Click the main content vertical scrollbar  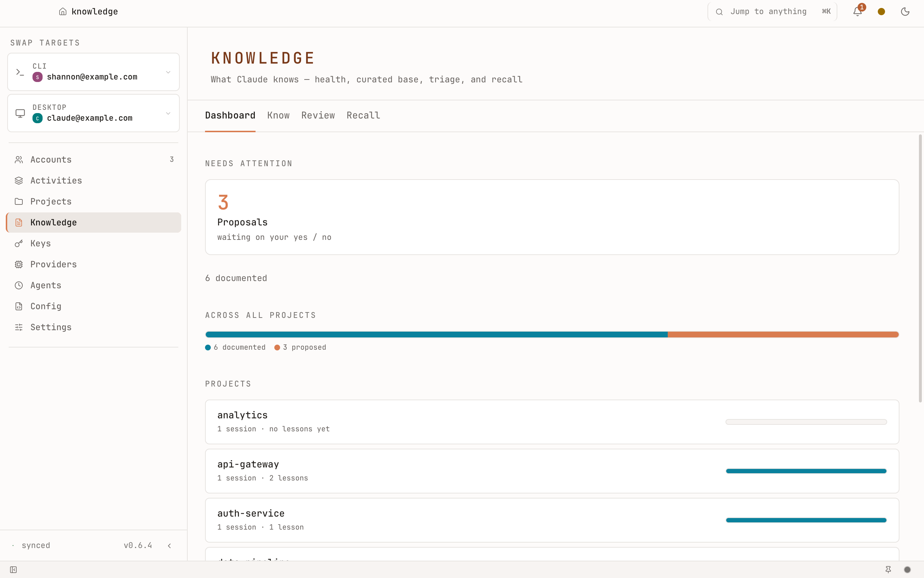coord(920,268)
